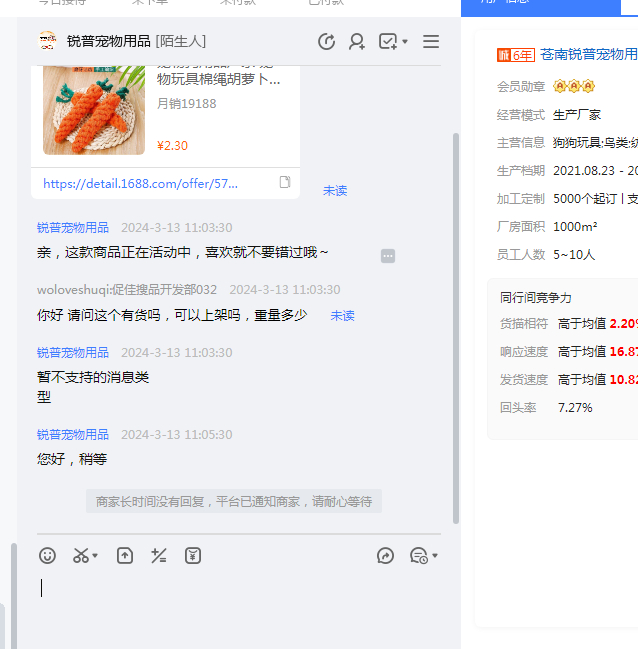Open 苍南锐普宠物用 company link
Screen dimensions: 638x649
pos(589,54)
